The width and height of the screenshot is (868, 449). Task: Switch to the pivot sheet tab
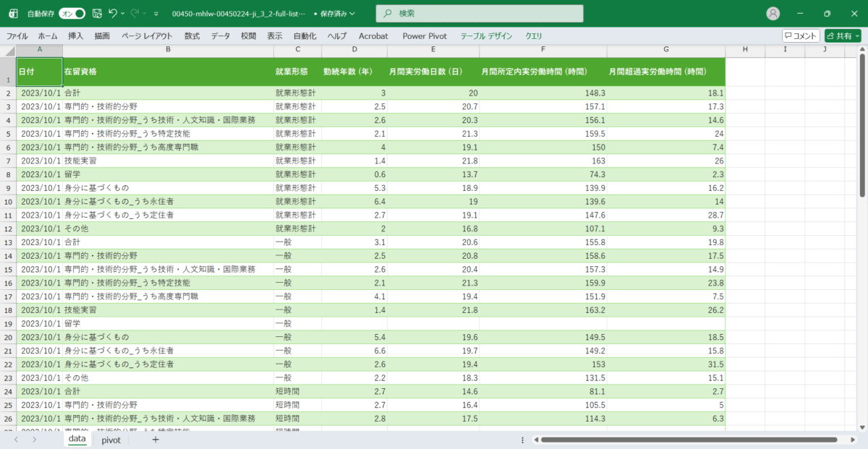[x=111, y=440]
